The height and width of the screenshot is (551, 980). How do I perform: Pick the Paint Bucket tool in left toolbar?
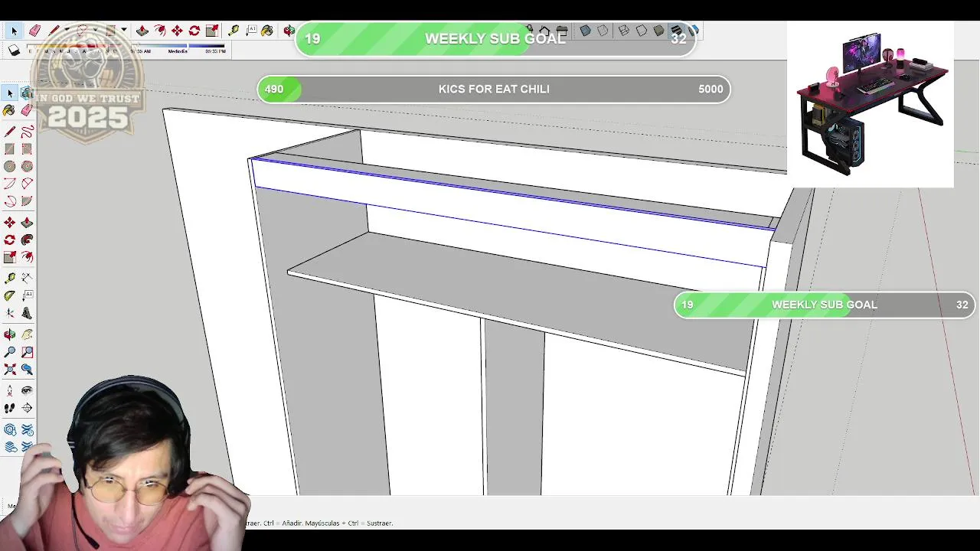click(x=9, y=110)
